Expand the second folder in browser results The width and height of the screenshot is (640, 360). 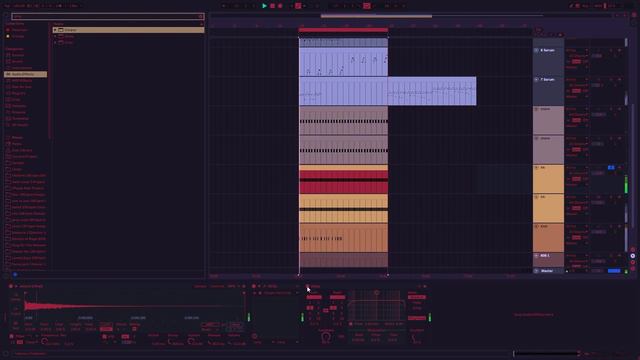(x=55, y=36)
